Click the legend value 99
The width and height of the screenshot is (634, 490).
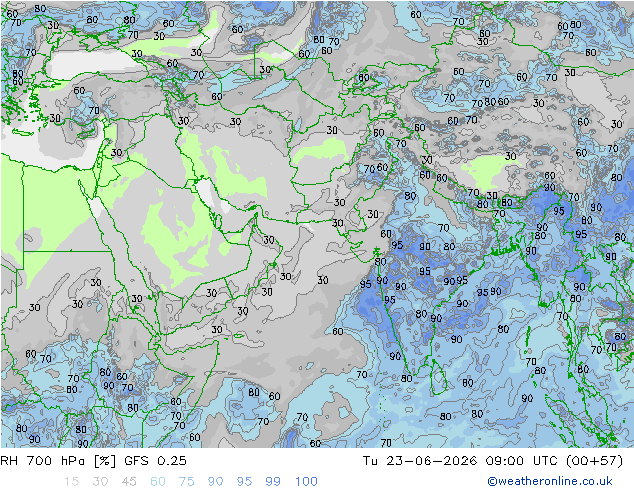click(273, 481)
